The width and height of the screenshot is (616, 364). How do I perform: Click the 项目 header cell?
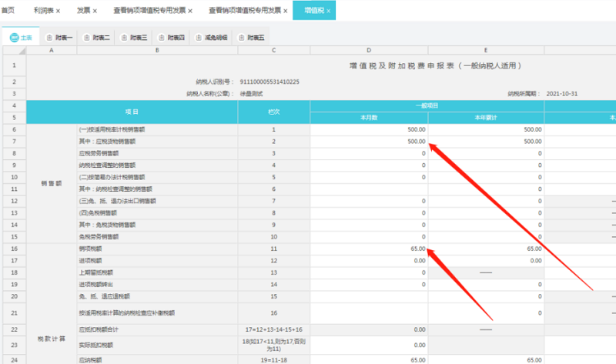pos(132,112)
